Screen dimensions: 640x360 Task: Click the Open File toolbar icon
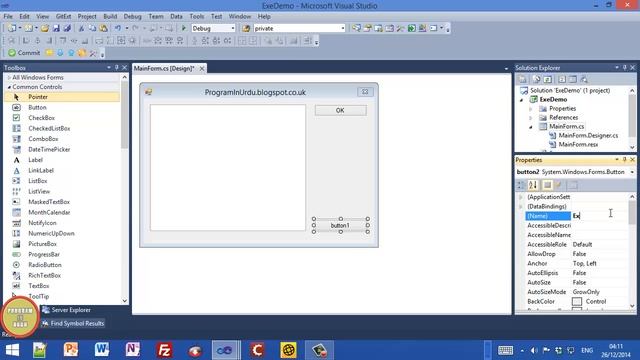44,28
